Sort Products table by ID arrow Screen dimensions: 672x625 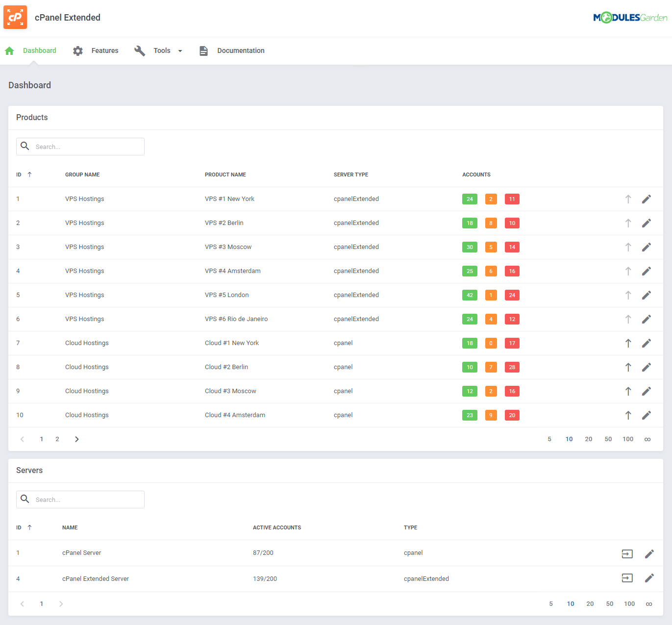(x=29, y=175)
